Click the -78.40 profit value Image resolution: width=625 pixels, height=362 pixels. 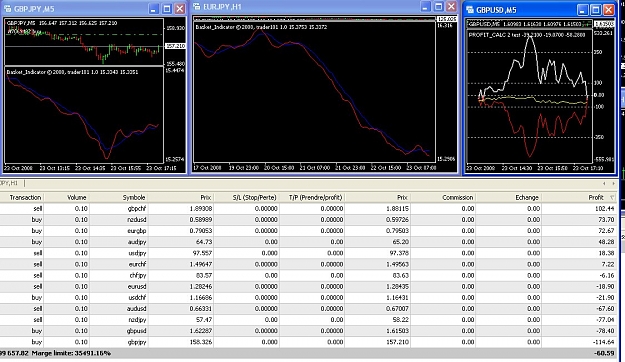(x=605, y=331)
